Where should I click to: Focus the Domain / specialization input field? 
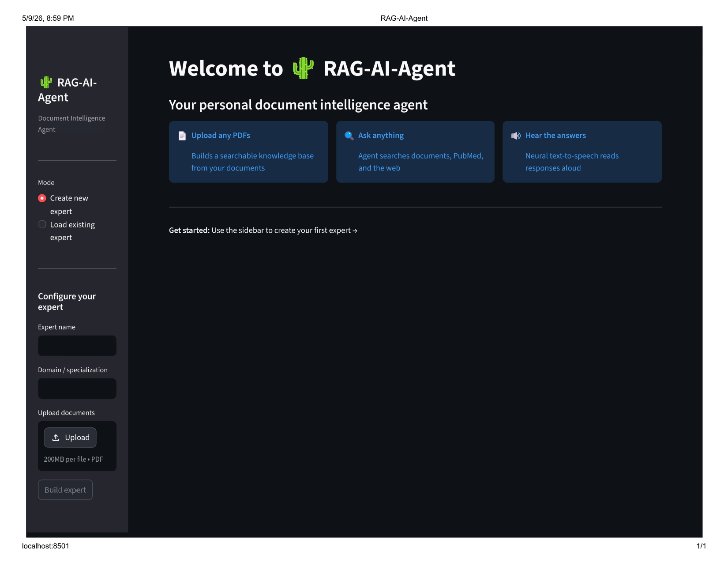pyautogui.click(x=77, y=389)
